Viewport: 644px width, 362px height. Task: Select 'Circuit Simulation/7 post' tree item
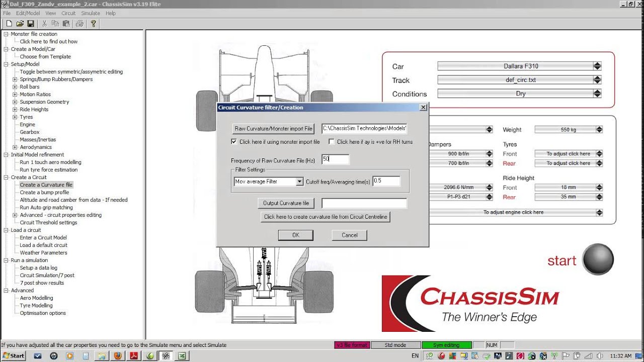(x=47, y=276)
